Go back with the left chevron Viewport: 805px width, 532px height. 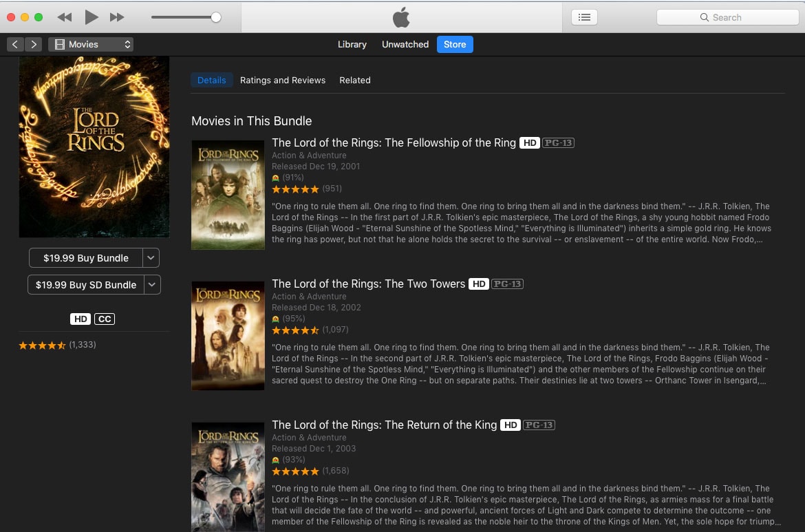(16, 44)
